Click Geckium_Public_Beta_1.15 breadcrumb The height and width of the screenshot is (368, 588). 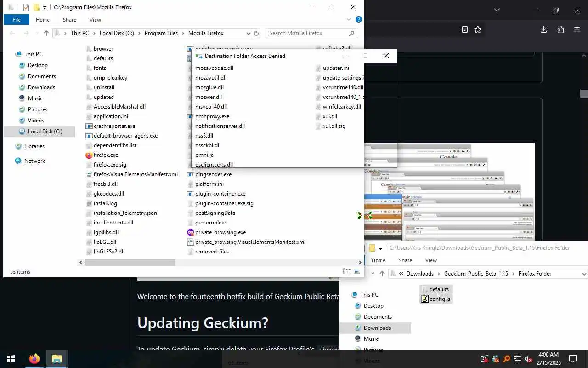(x=476, y=274)
